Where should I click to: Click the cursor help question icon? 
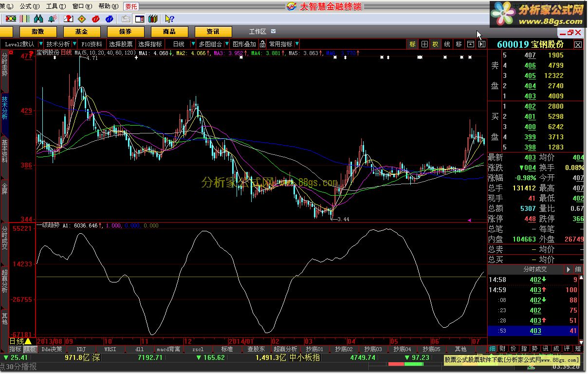[x=169, y=19]
